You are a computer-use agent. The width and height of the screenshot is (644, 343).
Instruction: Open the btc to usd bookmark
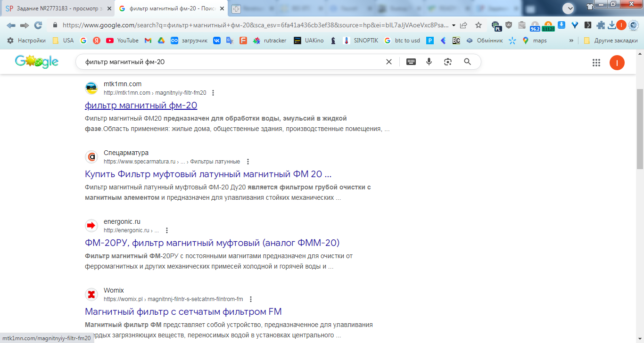pyautogui.click(x=402, y=41)
